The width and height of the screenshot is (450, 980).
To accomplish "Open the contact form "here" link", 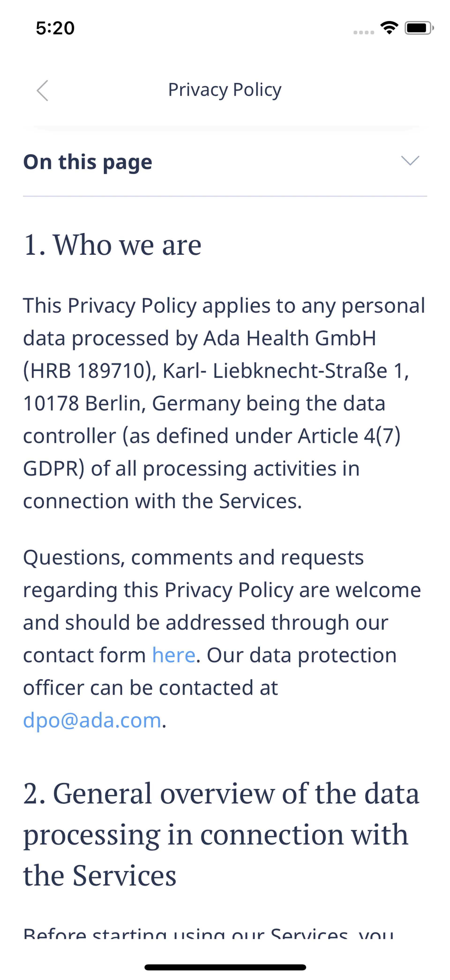I will [x=174, y=655].
